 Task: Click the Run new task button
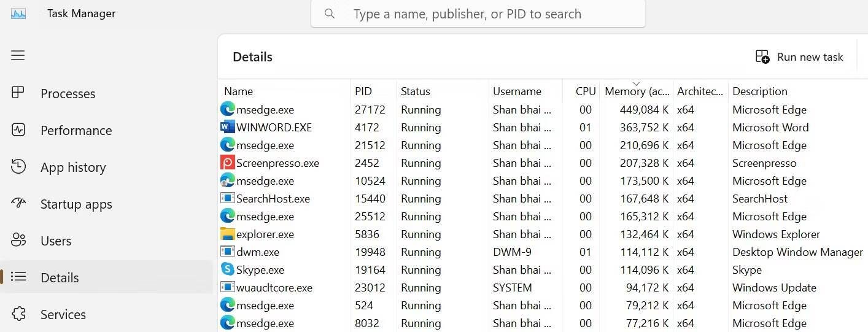coord(799,57)
